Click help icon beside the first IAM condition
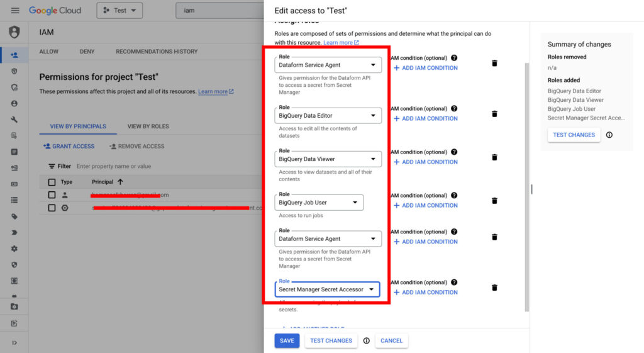The width and height of the screenshot is (644, 353). [454, 58]
